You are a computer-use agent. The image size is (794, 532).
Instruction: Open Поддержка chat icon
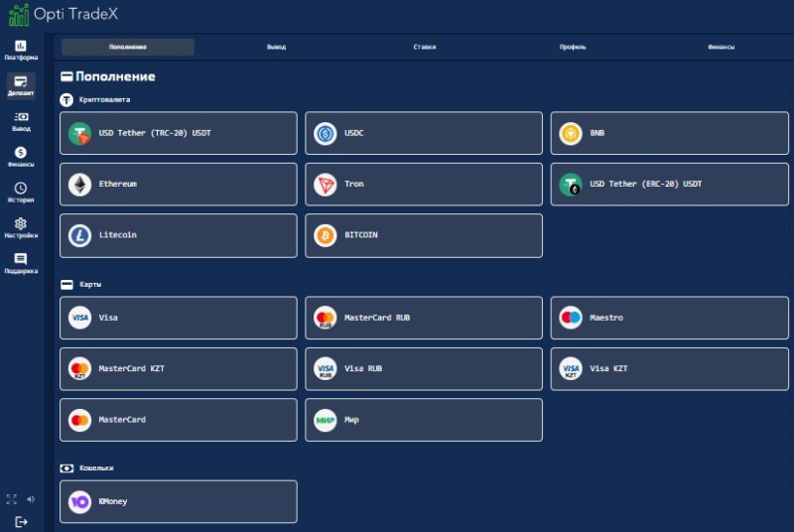point(21,263)
